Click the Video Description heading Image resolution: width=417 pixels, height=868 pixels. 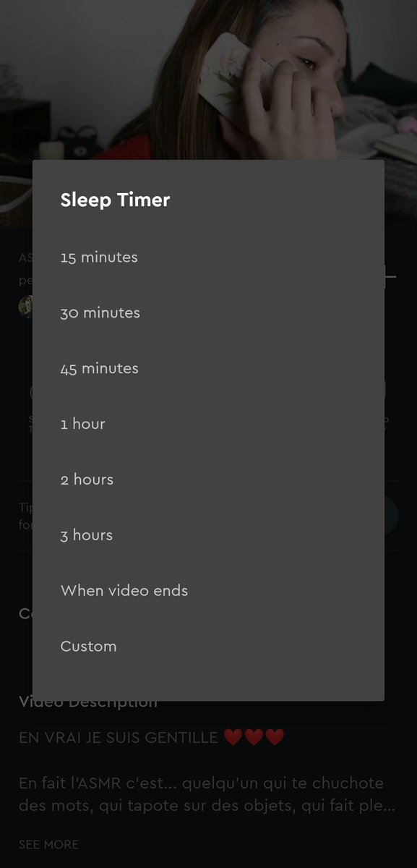[x=87, y=702]
